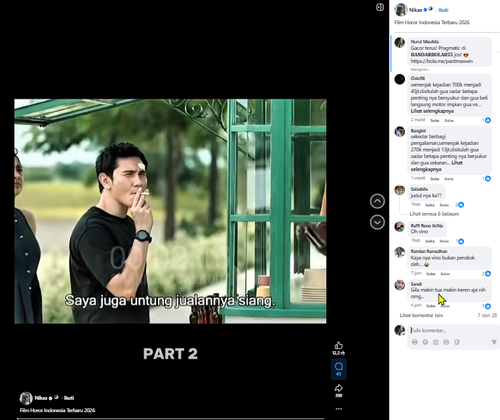This screenshot has width=500, height=420.
Task: Open Raffi Reno XiiNa's avatar
Action: pyautogui.click(x=400, y=227)
